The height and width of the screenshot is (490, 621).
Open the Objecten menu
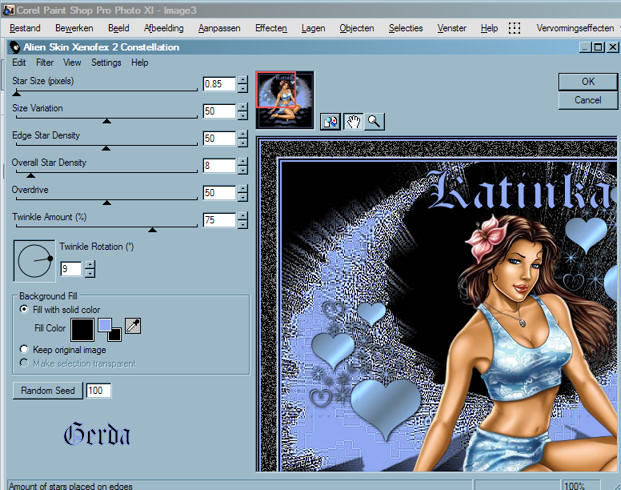[x=356, y=28]
